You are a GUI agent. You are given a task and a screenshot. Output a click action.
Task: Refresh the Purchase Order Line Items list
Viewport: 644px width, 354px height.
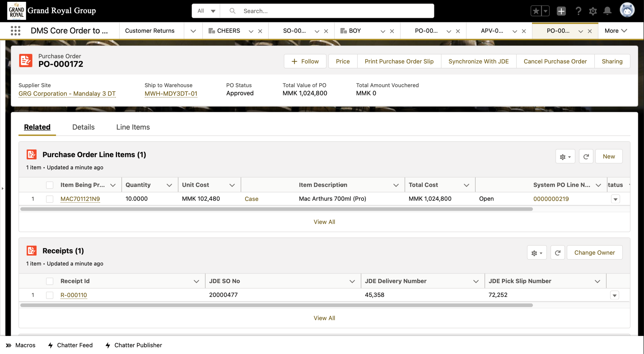click(586, 157)
